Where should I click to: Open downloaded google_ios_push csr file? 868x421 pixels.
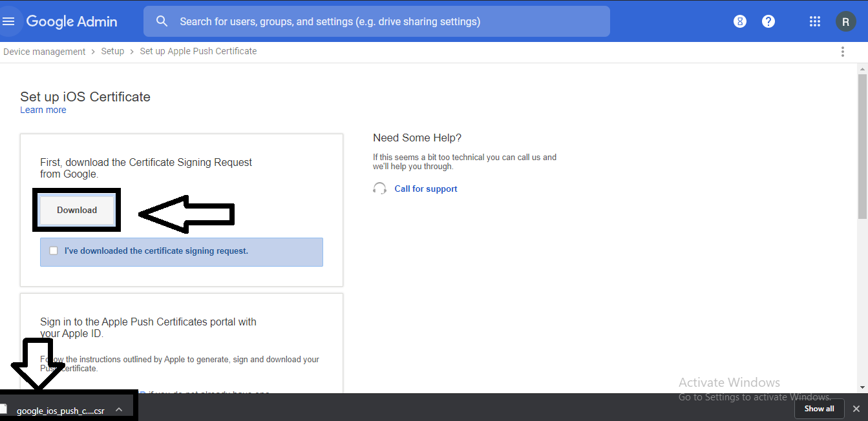[x=60, y=410]
